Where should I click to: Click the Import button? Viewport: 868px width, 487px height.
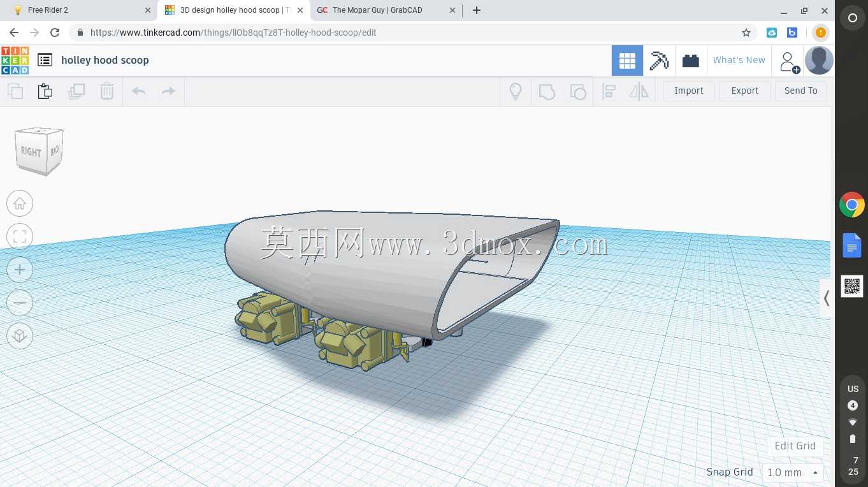pos(689,91)
